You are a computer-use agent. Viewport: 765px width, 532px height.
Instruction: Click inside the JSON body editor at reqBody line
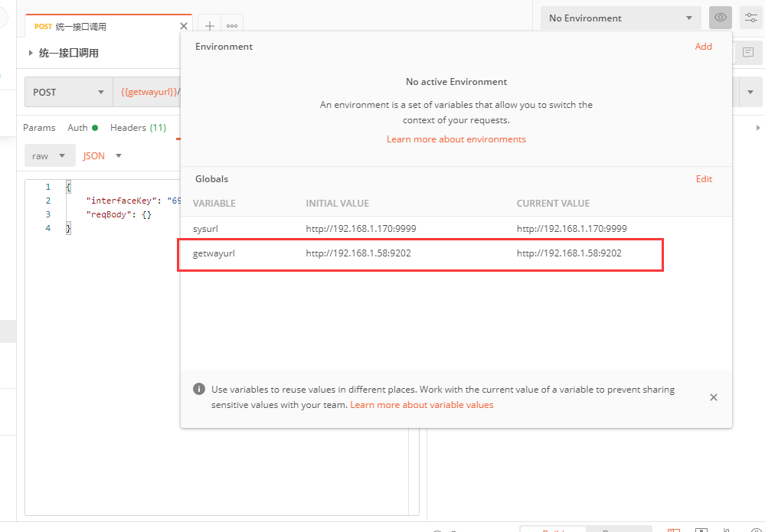point(119,214)
